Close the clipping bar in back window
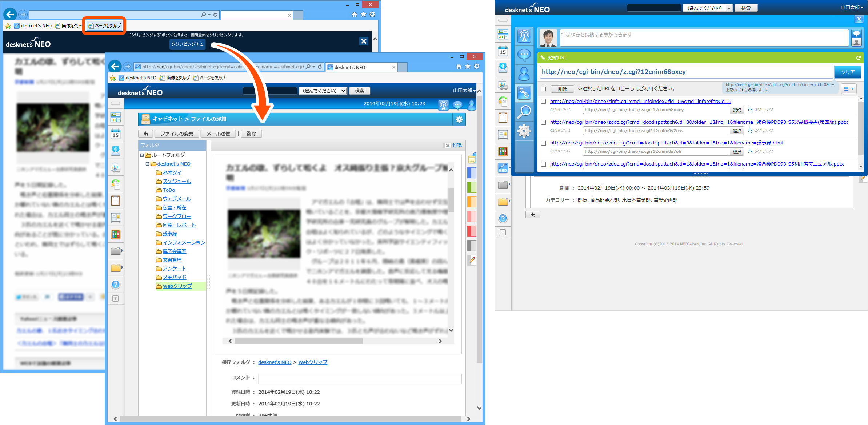Viewport: 868px width, 425px height. pyautogui.click(x=364, y=41)
